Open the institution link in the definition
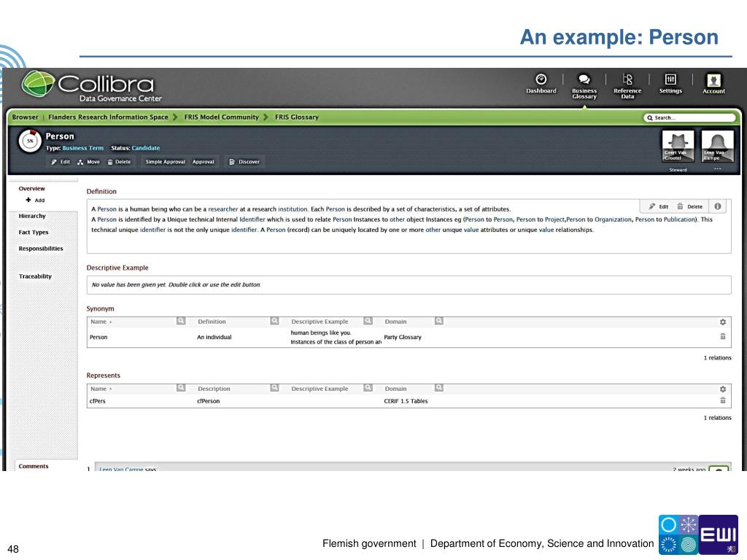 (x=293, y=209)
